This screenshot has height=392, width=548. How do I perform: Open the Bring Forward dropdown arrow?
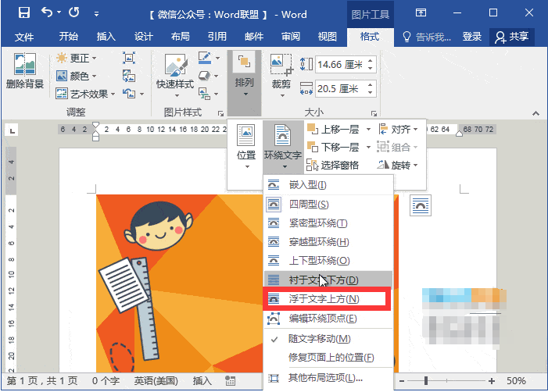click(368, 130)
